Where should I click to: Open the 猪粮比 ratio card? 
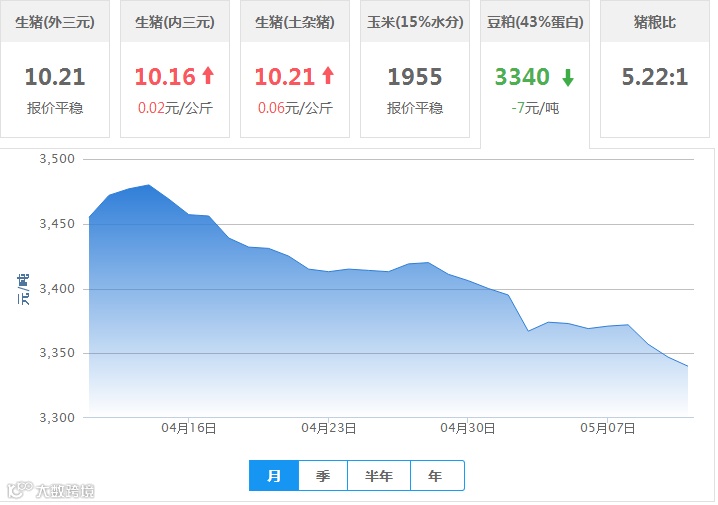[655, 69]
